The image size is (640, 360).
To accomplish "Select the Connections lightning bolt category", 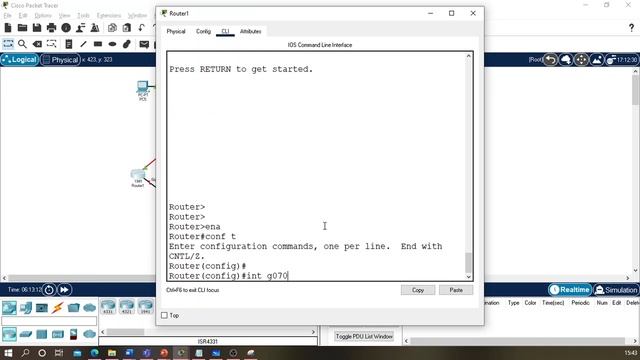I will point(57,308).
